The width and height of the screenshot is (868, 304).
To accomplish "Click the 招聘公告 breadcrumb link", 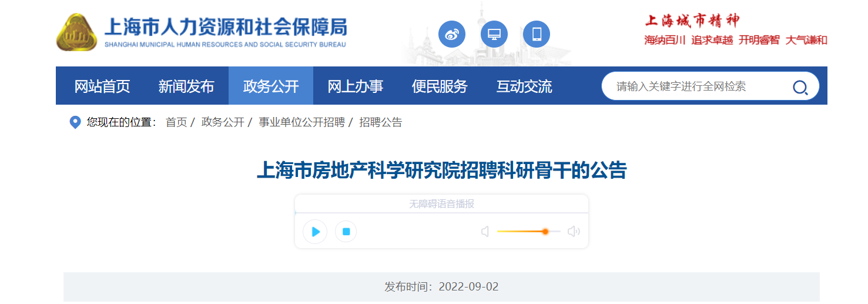I will [x=381, y=122].
